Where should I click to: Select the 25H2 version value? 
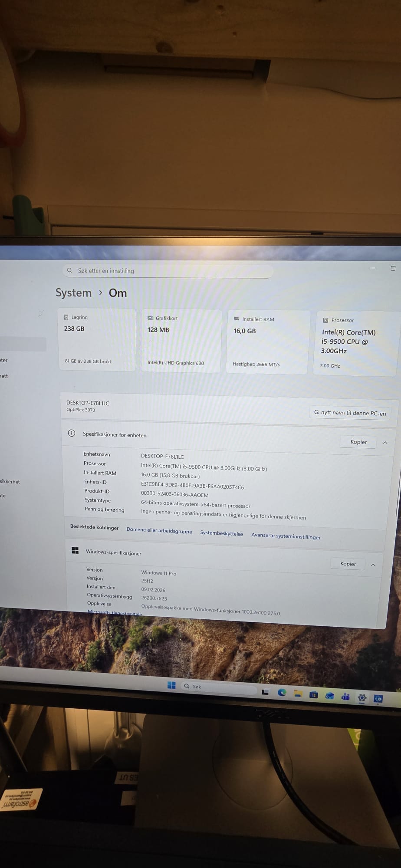click(147, 581)
